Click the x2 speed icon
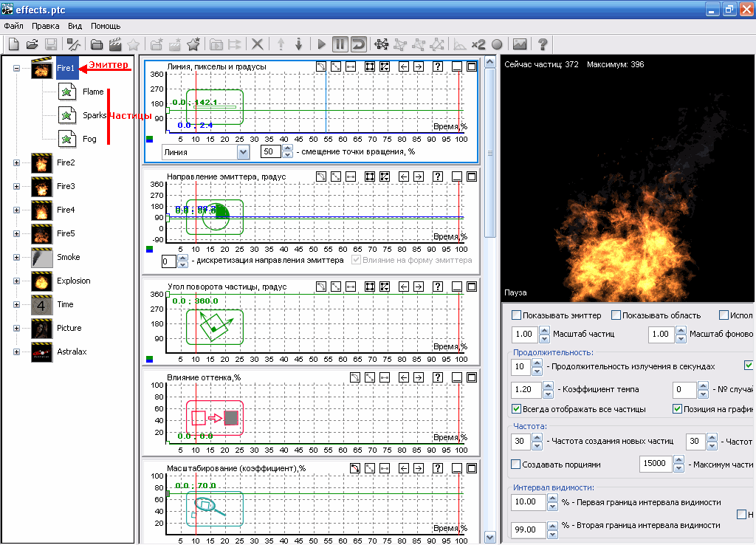Viewport: 756px width, 545px height. tap(478, 44)
